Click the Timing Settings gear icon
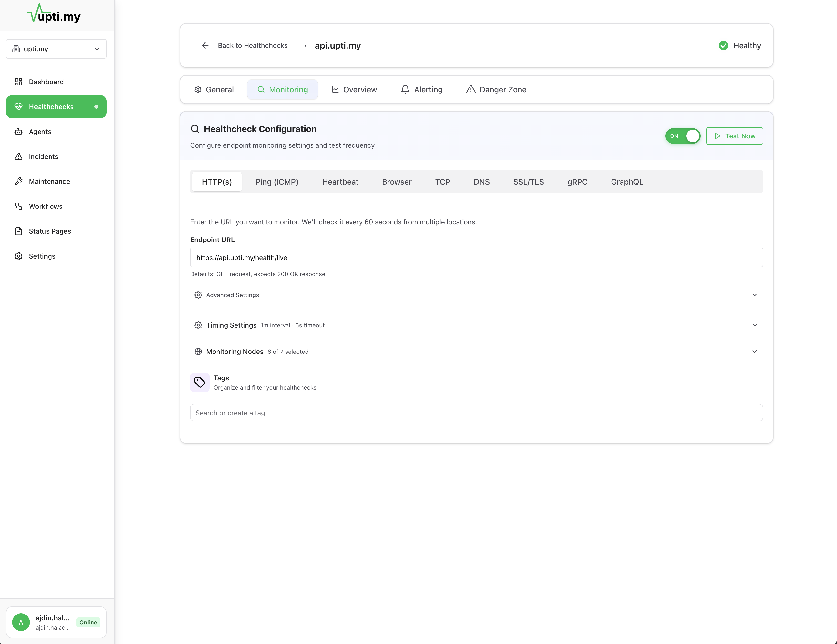Screen dimensions: 837x644 click(198, 325)
